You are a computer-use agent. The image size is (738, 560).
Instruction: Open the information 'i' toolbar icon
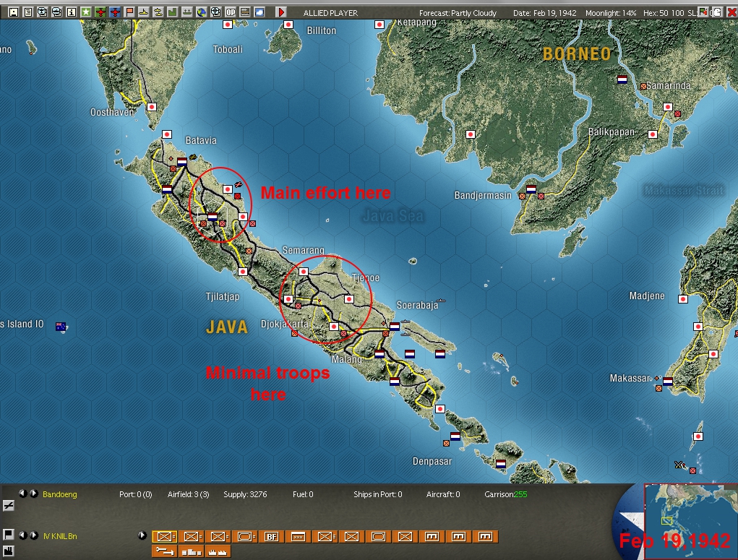pos(72,12)
